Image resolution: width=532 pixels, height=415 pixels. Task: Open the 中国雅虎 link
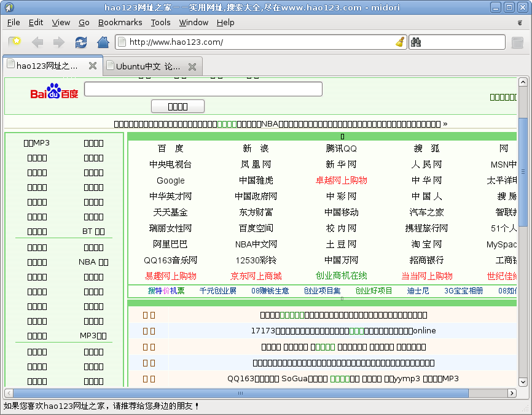(256, 180)
